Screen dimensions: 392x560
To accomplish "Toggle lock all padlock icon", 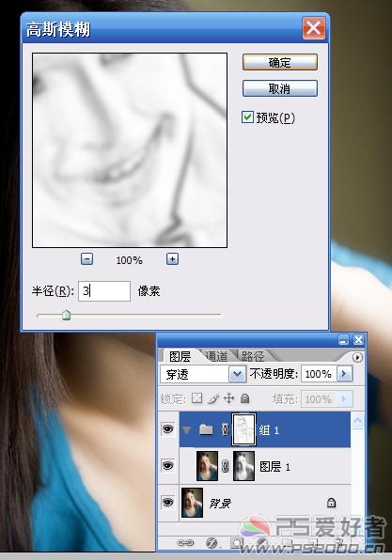I will point(244,398).
